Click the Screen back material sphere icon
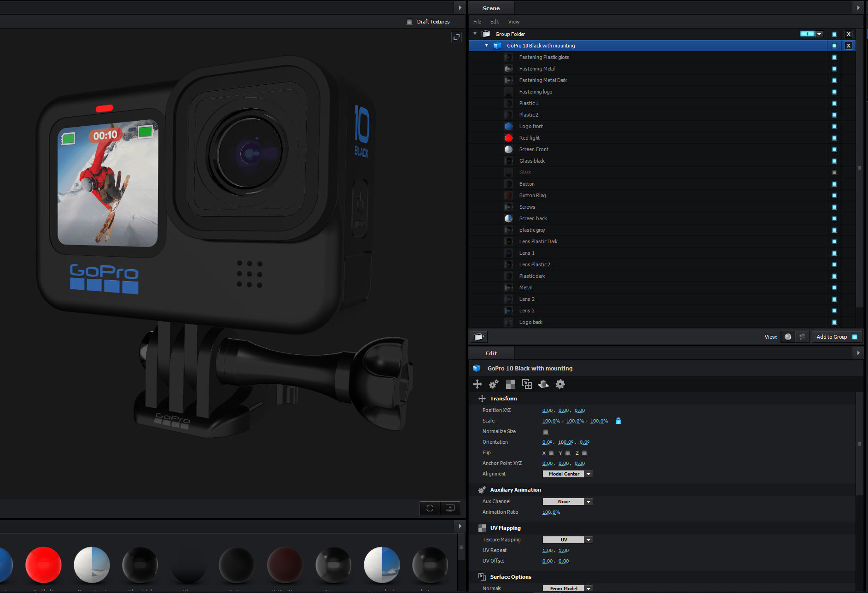This screenshot has height=593, width=868. (x=508, y=218)
